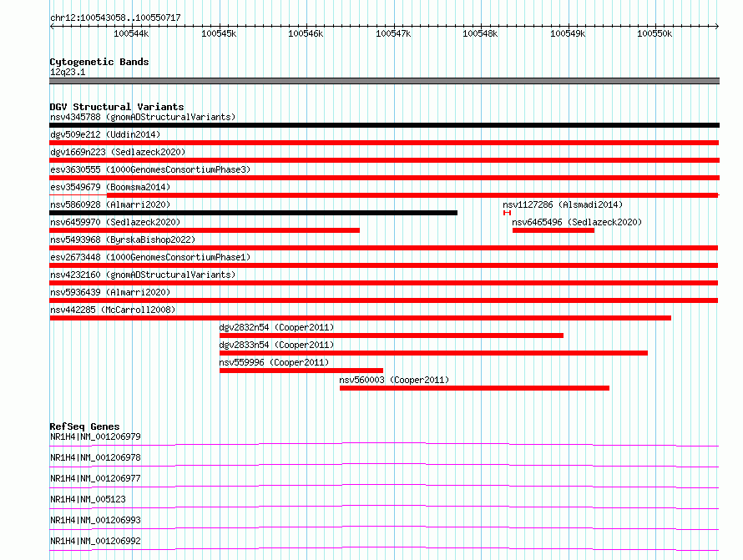Select dgv2832n54 (Cooper2011) label
Viewport: 743px width, 560px height.
tap(276, 327)
